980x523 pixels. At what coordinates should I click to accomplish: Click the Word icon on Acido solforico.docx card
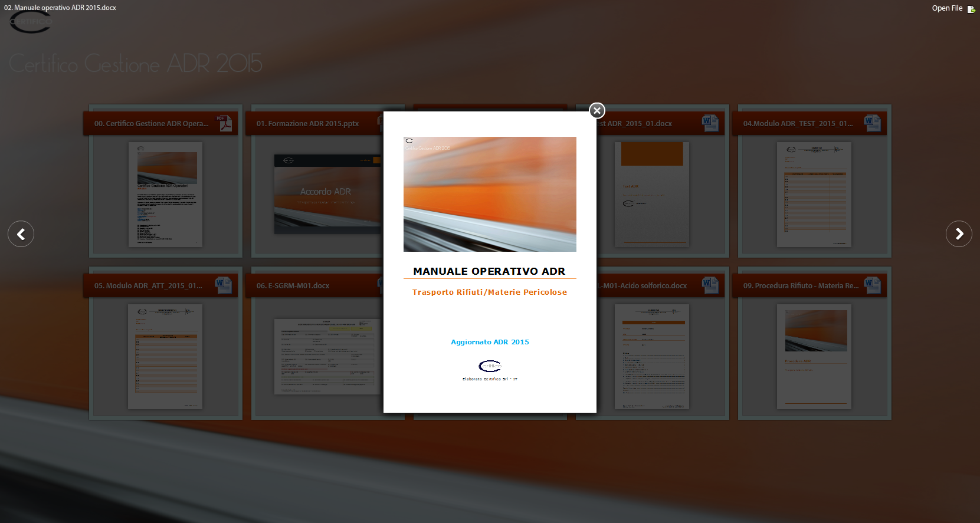[710, 285]
